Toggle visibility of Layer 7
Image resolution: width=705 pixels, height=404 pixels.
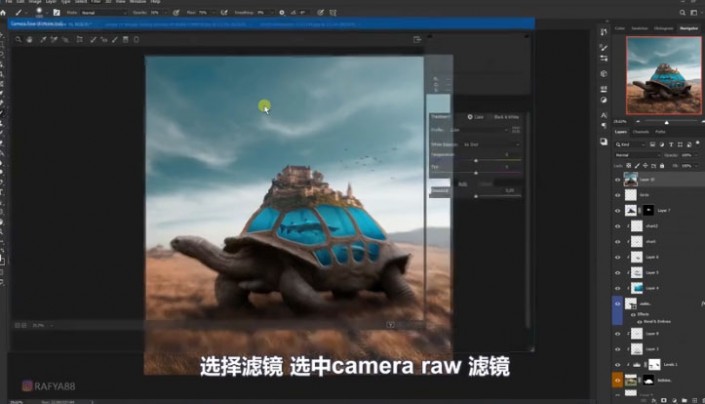coord(617,211)
